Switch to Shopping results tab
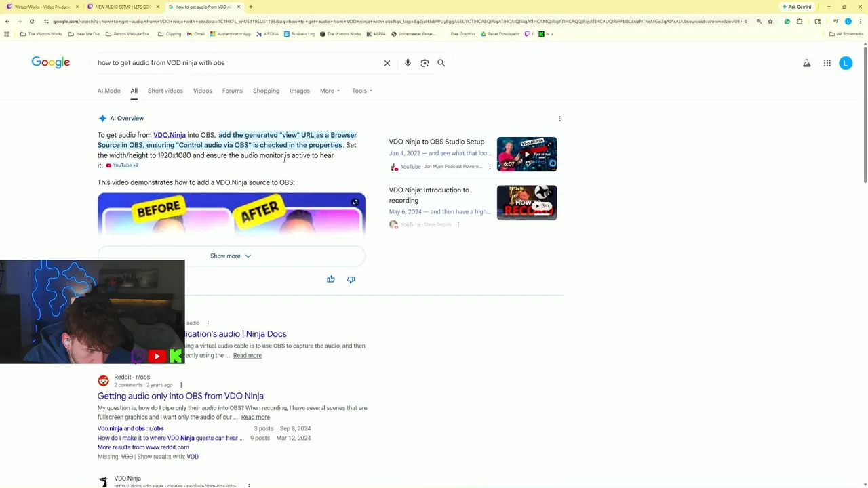Screen dimensions: 868x488 tap(266, 91)
